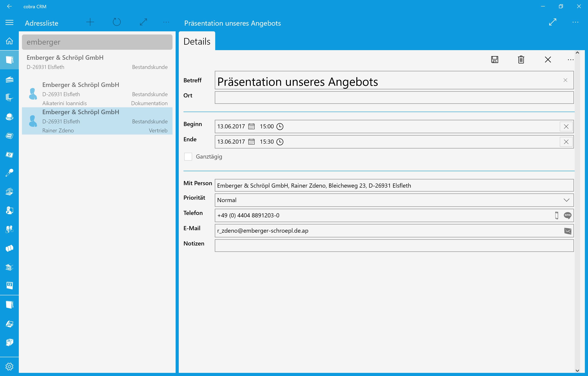The height and width of the screenshot is (376, 588).
Task: Select Aikaterini Ioannidis contact entry
Action: [x=97, y=94]
